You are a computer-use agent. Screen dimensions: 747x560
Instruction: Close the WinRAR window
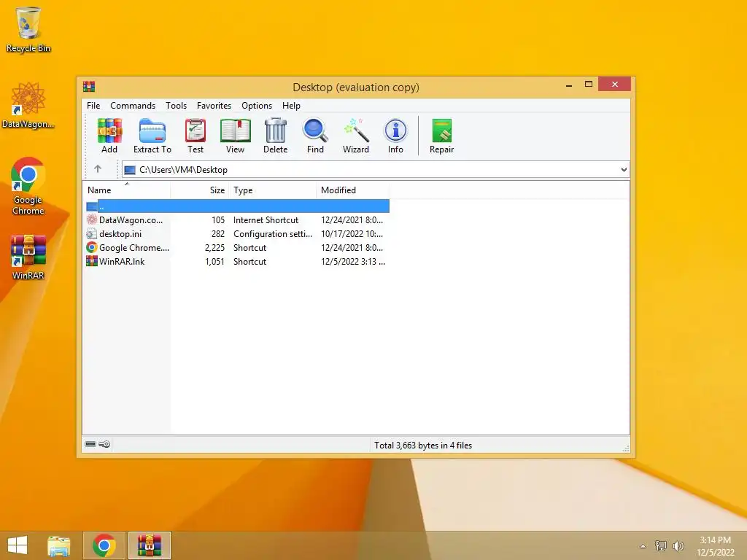click(x=614, y=85)
